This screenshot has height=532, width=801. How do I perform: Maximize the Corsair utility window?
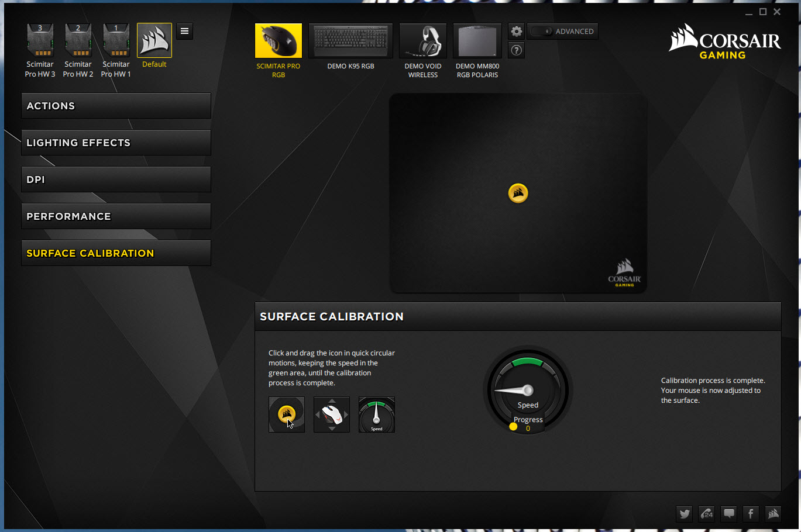pyautogui.click(x=763, y=12)
